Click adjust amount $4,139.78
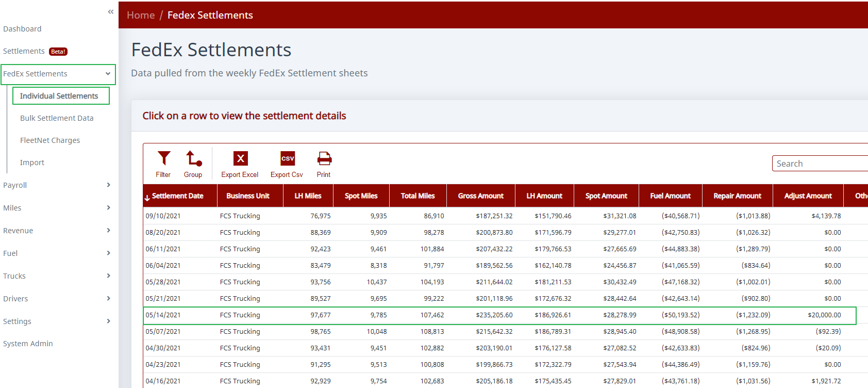The width and height of the screenshot is (868, 388). point(826,216)
